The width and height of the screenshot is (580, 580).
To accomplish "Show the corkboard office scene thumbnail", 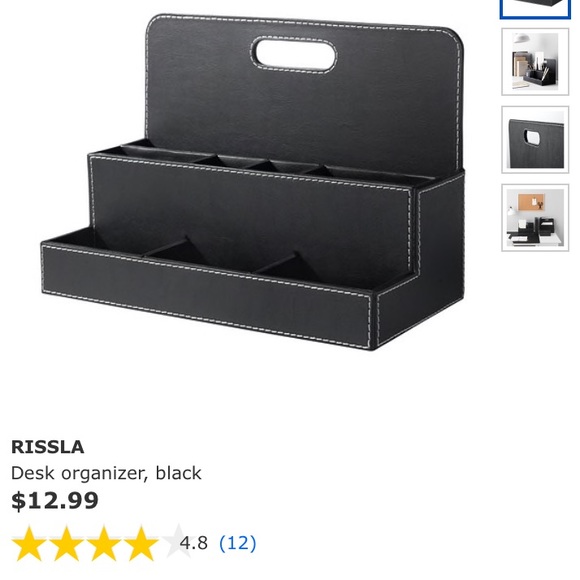I will coord(535,218).
